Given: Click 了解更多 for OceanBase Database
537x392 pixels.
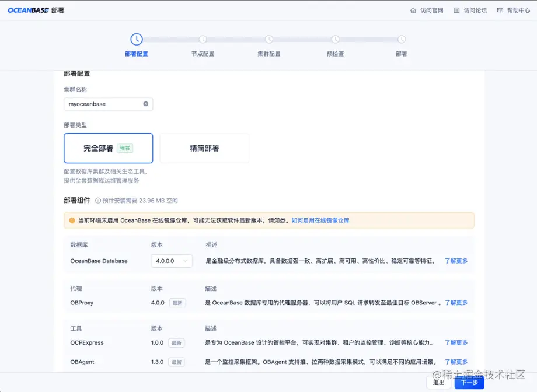Looking at the screenshot, I should point(456,261).
